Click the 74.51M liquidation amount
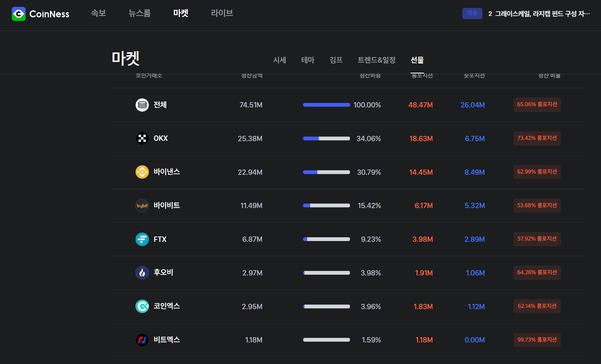The width and height of the screenshot is (601, 364). [251, 105]
